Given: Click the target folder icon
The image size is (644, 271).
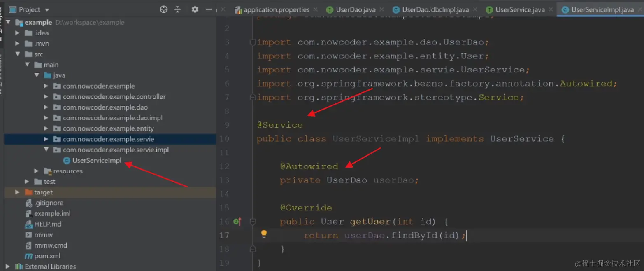Looking at the screenshot, I should [x=28, y=192].
